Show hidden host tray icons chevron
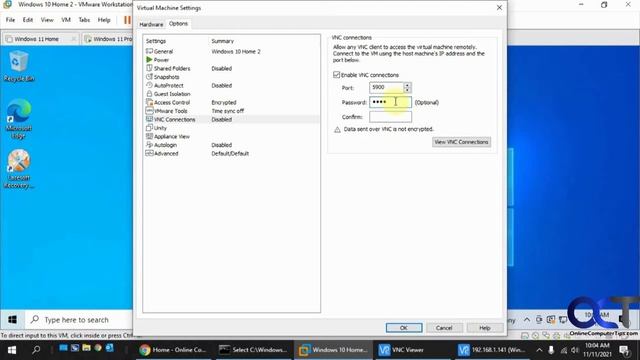Image resolution: width=640 pixels, height=360 pixels. (539, 350)
